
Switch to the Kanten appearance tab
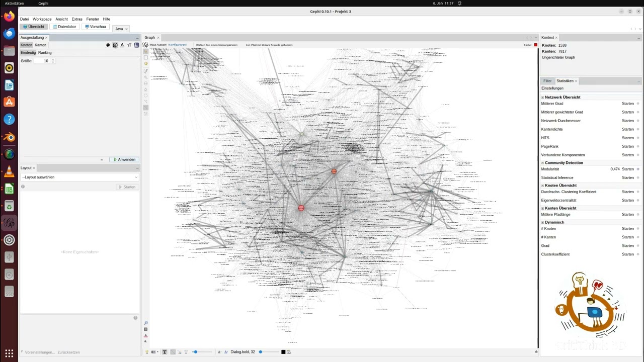point(40,45)
